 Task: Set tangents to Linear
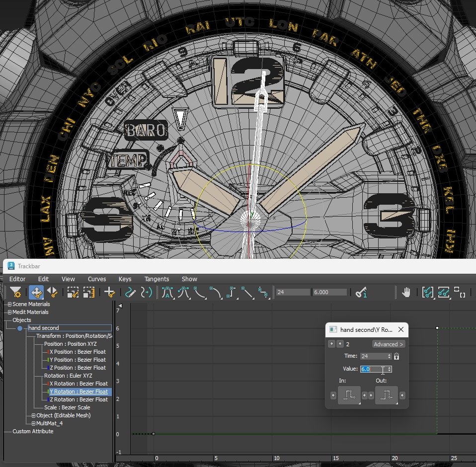coord(247,293)
